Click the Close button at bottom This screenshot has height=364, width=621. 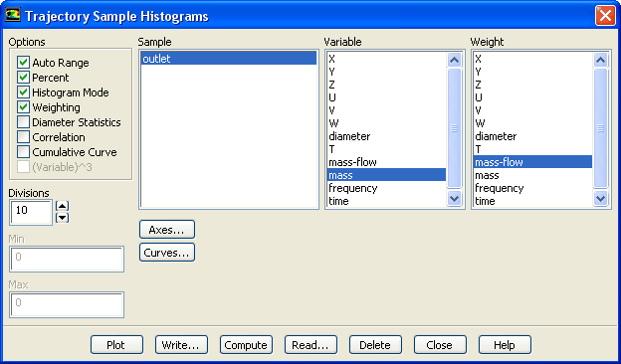pyautogui.click(x=440, y=345)
